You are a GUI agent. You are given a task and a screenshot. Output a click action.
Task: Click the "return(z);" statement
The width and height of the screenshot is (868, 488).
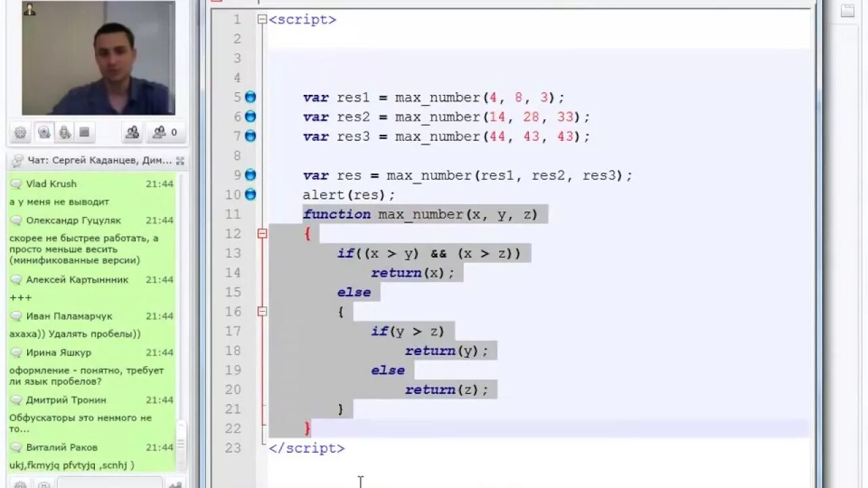click(x=447, y=390)
